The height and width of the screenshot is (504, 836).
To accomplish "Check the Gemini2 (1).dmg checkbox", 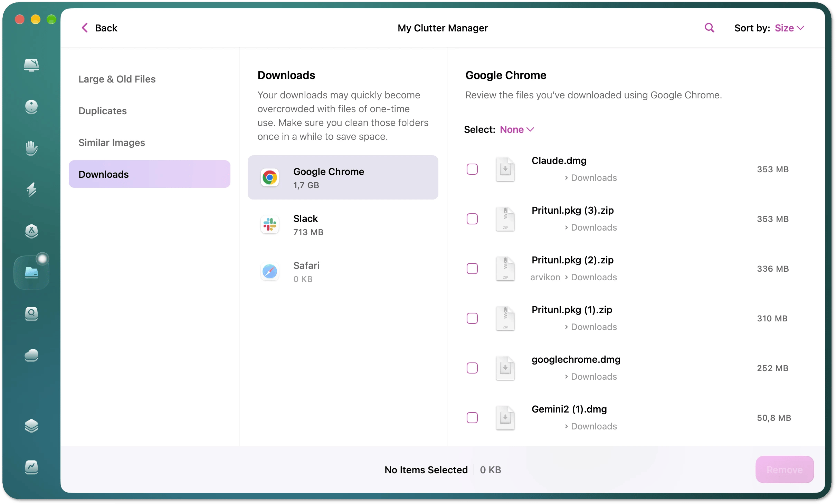I will 472,418.
